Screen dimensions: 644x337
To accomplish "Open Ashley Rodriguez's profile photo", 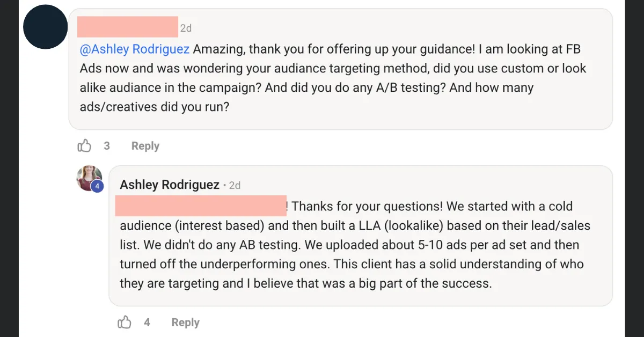I will pos(88,178).
